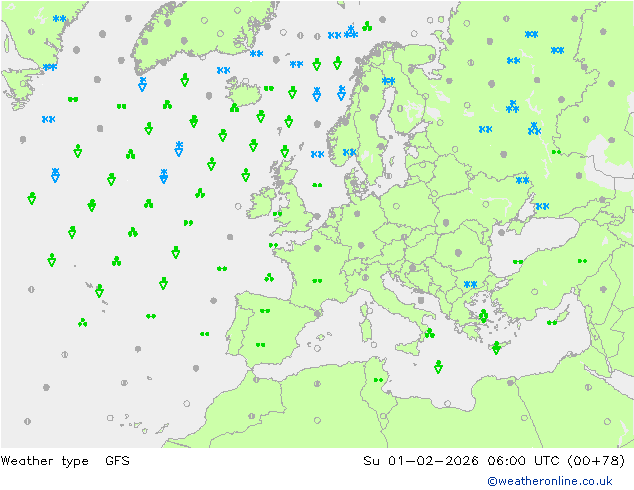Click the blue snow symbol over southern Norway
The width and height of the screenshot is (634, 490).
coord(349,152)
